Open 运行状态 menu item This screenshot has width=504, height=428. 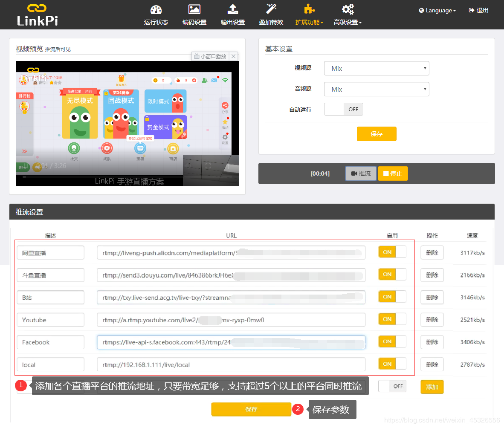(x=156, y=22)
